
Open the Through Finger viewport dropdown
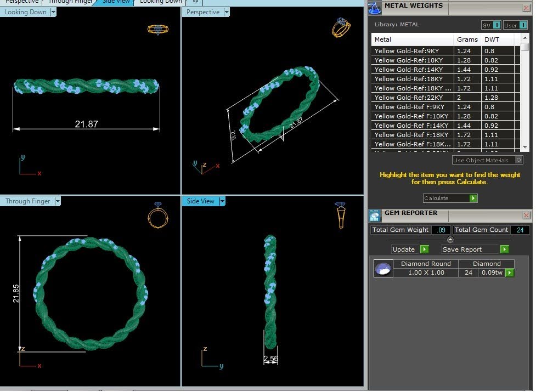pyautogui.click(x=58, y=201)
